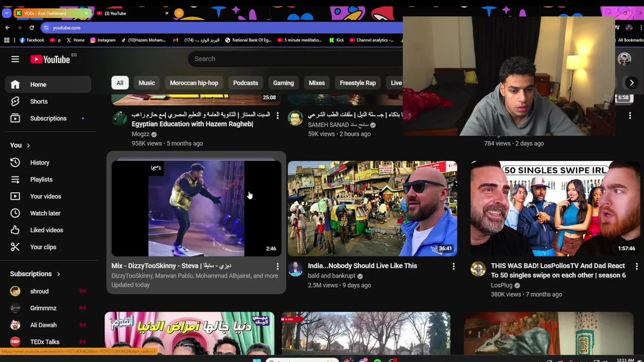The width and height of the screenshot is (644, 362).
Task: Open more options for Hazem Ragheb video
Action: tap(277, 115)
